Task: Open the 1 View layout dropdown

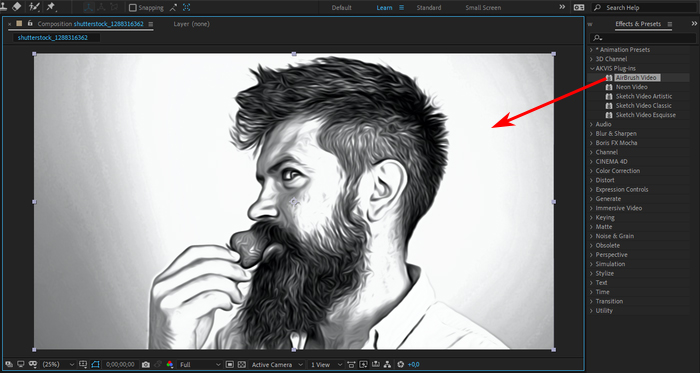Action: click(x=326, y=365)
